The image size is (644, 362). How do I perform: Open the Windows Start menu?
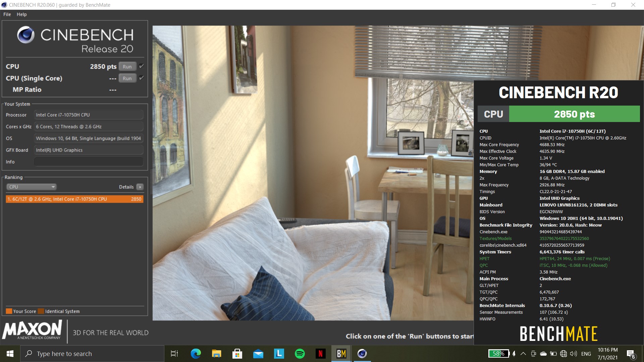[10, 354]
